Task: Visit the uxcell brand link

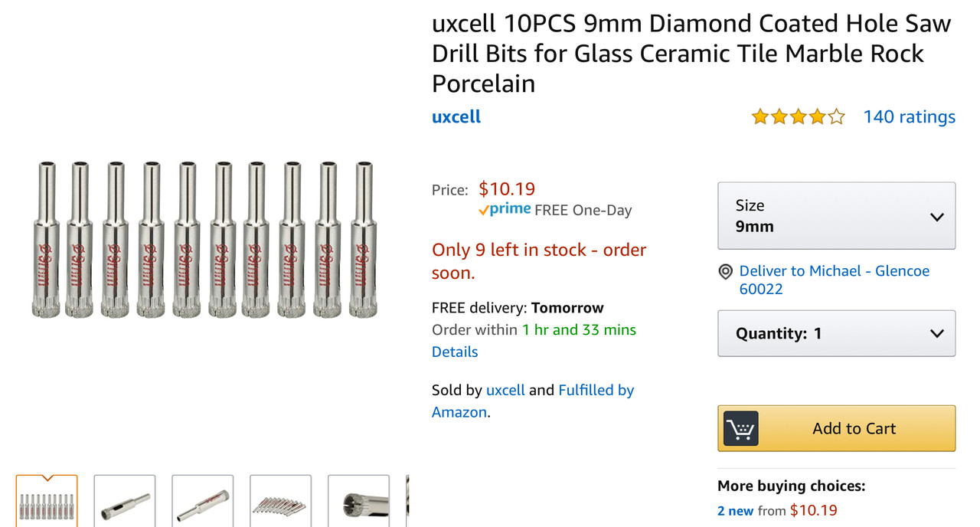Action: pyautogui.click(x=456, y=116)
